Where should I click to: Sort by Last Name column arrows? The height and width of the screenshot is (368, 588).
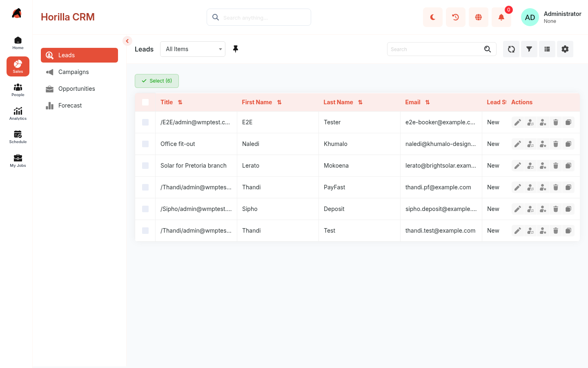[360, 102]
